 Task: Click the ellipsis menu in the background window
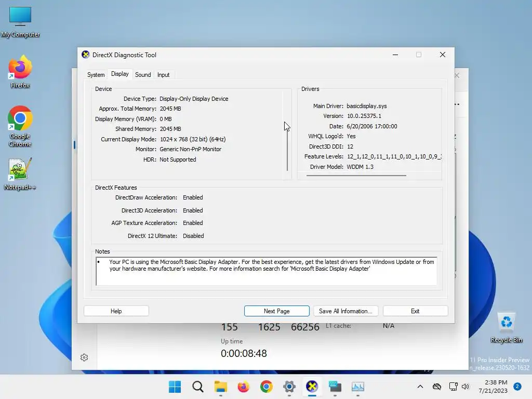point(457,104)
